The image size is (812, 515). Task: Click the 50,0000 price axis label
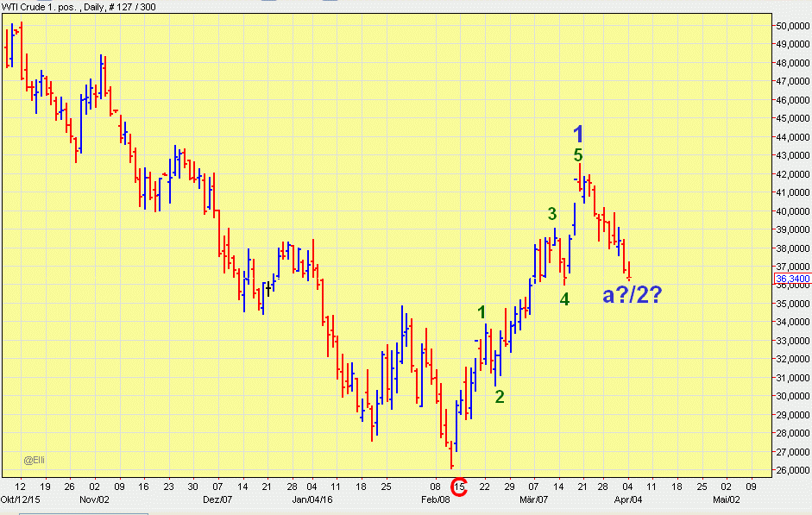791,26
